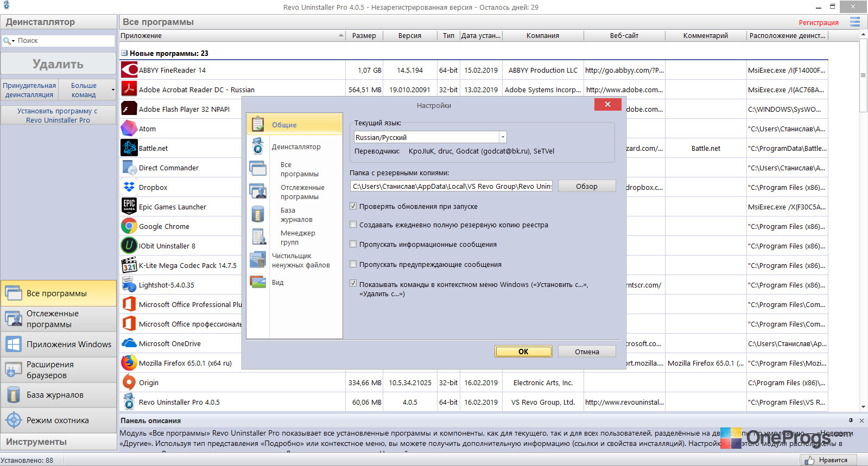
Task: Click the 'Отмена' button
Action: coord(587,352)
